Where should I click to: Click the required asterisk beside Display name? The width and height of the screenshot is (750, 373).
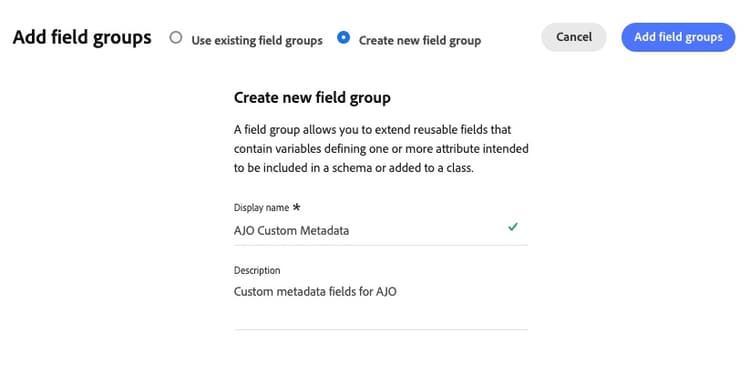297,208
